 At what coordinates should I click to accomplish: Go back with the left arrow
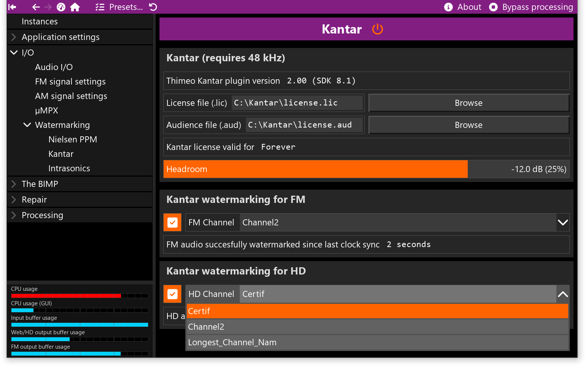(x=36, y=7)
